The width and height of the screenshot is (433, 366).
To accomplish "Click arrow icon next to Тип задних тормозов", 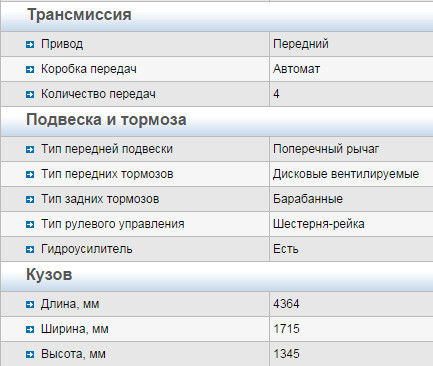I will [x=30, y=199].
